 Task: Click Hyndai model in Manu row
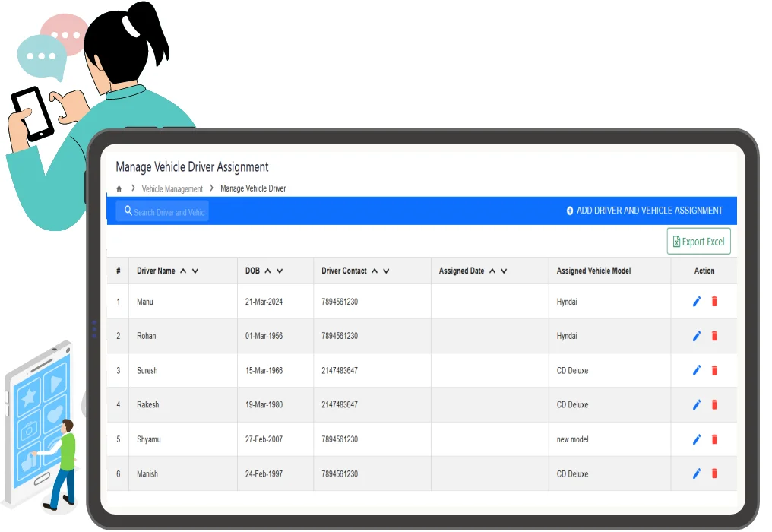567,302
